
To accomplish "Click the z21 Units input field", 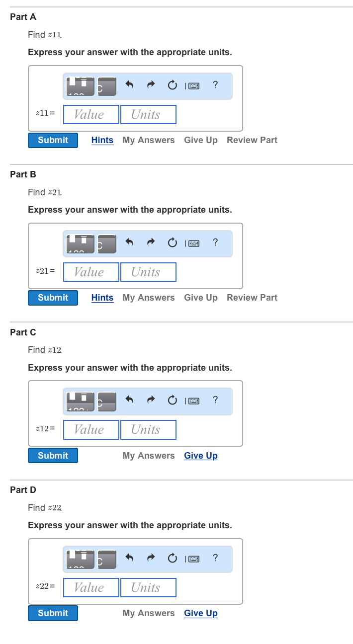I will point(148,272).
